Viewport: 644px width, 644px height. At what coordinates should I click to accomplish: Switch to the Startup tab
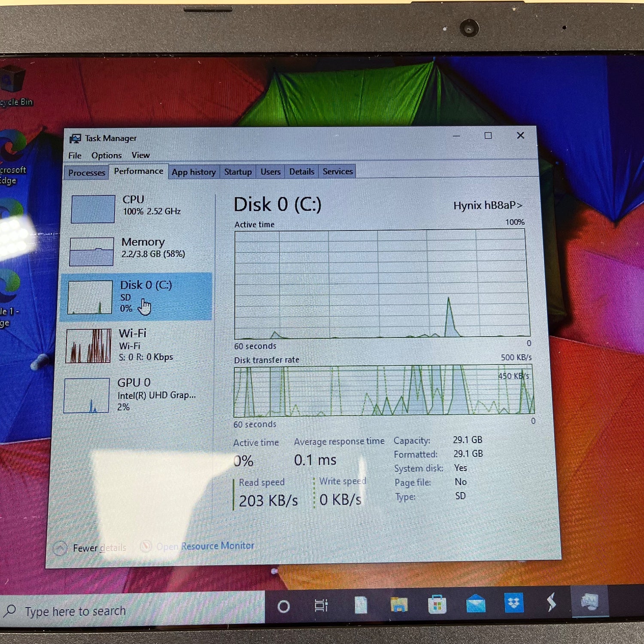click(238, 172)
